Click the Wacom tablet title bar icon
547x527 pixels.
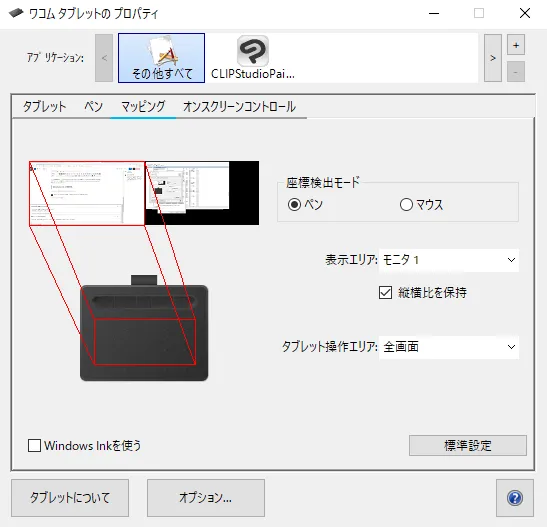click(x=16, y=13)
